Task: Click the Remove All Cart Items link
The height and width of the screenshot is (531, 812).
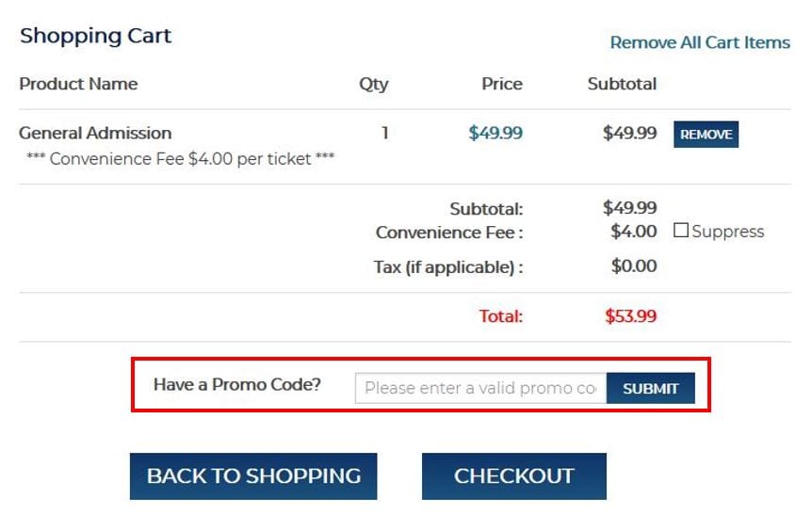Action: tap(699, 42)
